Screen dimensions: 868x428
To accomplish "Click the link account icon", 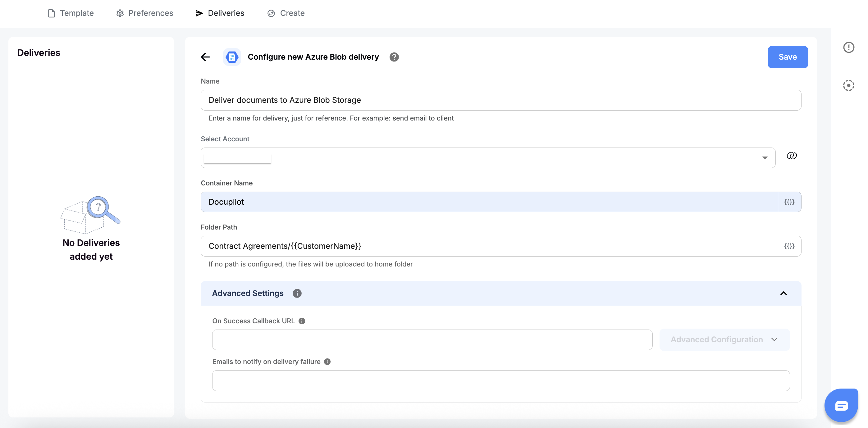I will [792, 156].
